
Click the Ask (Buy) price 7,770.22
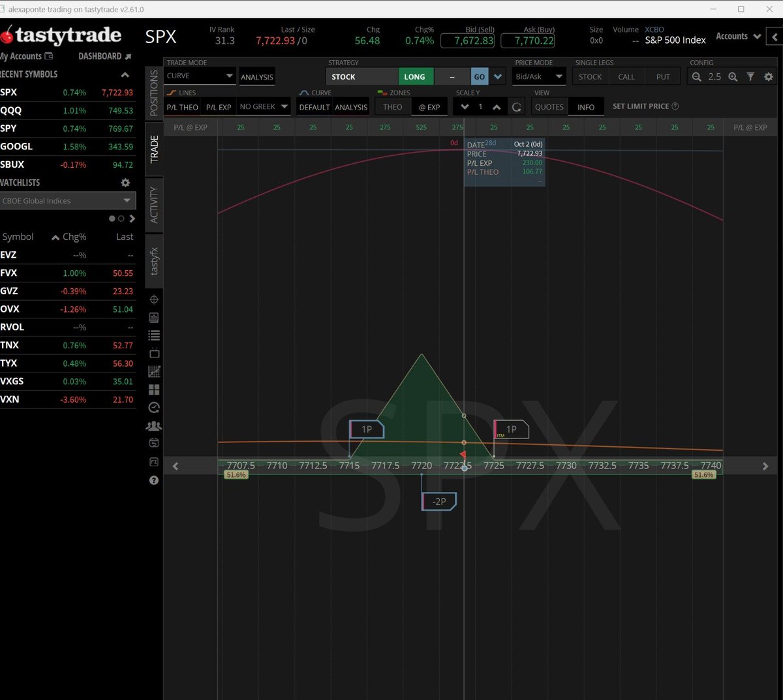pos(528,40)
